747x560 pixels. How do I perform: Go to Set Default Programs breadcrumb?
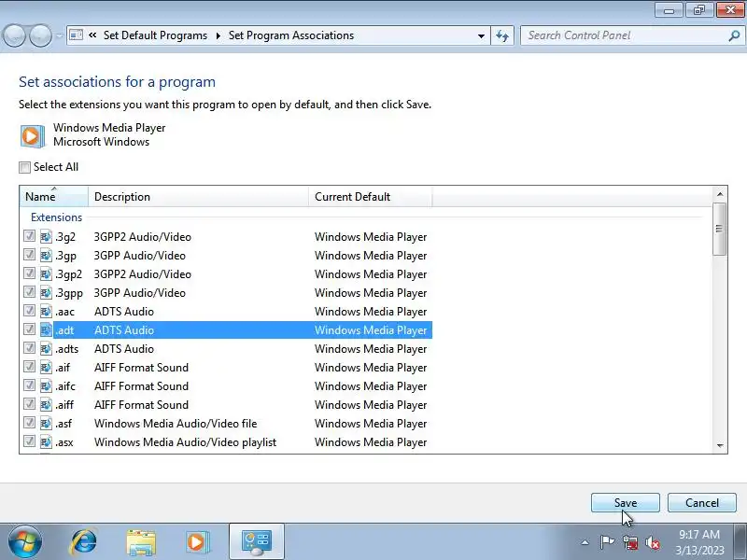tap(155, 35)
